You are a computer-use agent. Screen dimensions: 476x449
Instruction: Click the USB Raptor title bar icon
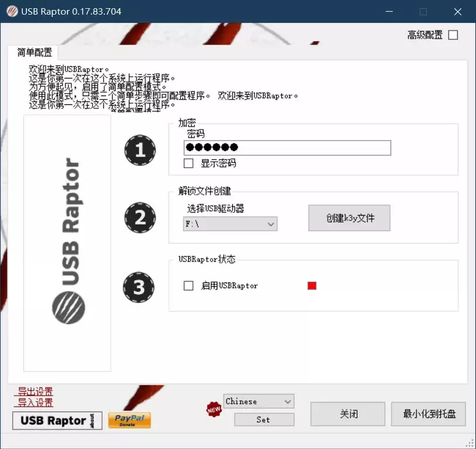click(12, 12)
